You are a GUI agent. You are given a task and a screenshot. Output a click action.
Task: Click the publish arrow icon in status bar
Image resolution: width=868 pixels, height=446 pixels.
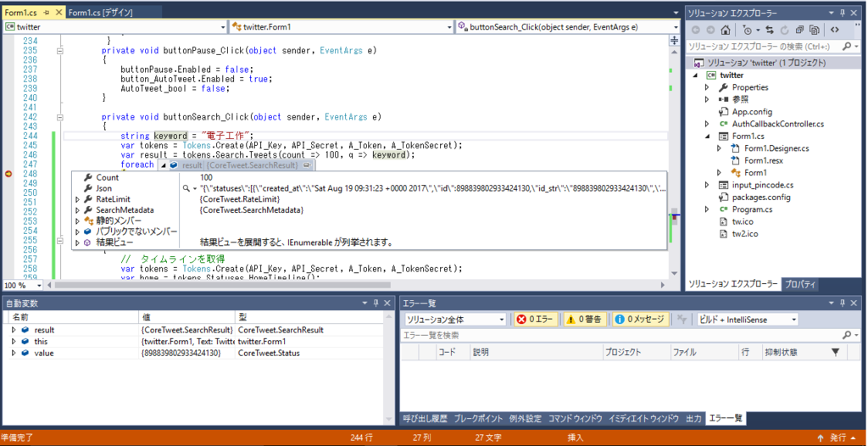tap(821, 438)
